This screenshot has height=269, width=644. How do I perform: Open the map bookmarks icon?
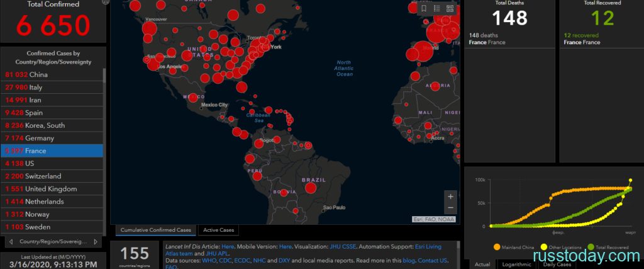(424, 8)
